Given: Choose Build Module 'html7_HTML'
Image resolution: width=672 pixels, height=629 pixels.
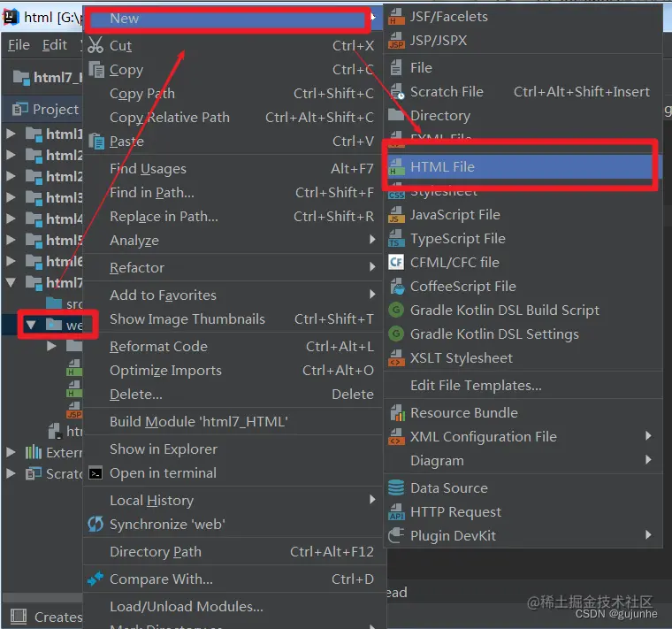Looking at the screenshot, I should (232, 422).
